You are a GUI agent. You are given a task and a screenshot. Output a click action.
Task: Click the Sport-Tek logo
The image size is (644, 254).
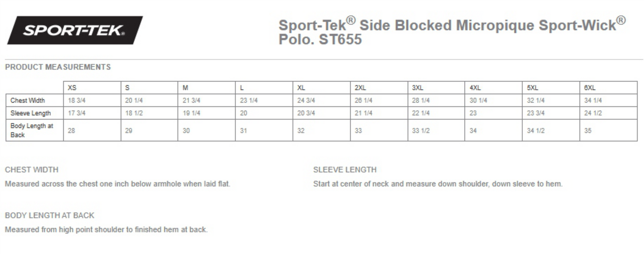point(74,30)
